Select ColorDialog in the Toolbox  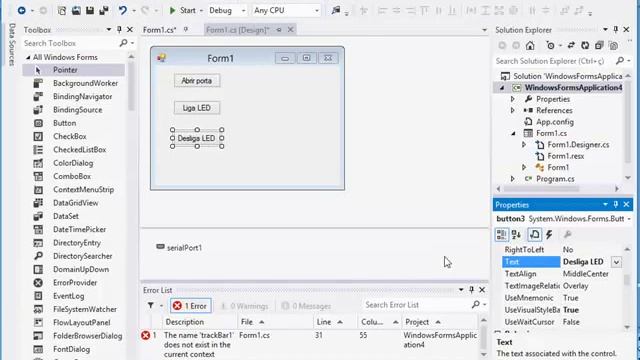(x=73, y=163)
